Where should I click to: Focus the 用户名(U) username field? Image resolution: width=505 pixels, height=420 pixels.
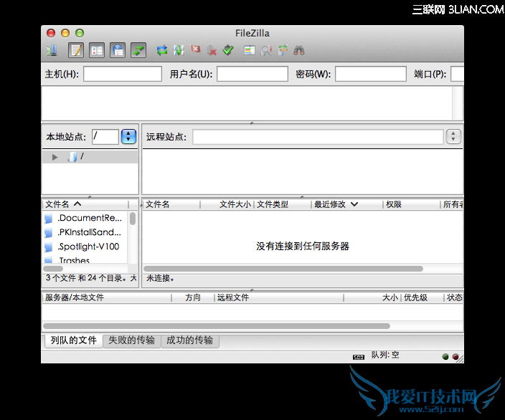(x=252, y=74)
